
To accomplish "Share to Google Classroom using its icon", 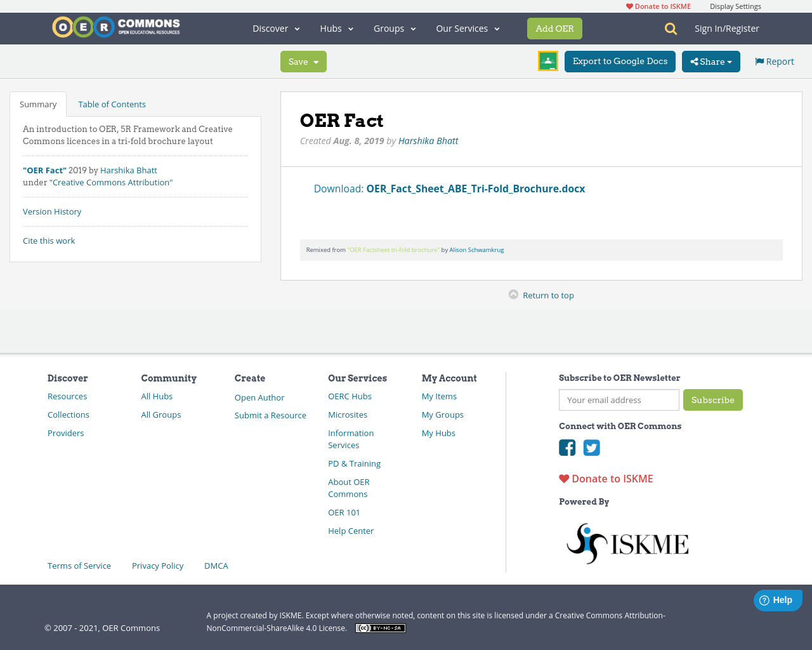I will (547, 62).
